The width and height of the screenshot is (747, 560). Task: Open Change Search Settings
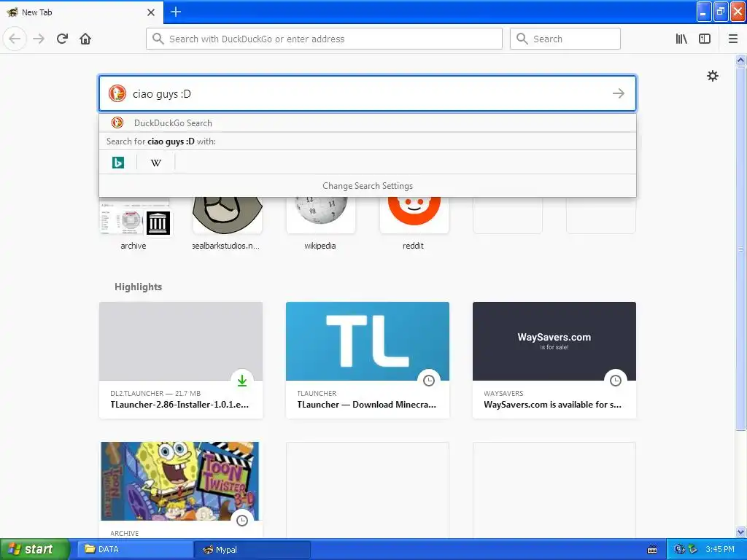[368, 186]
